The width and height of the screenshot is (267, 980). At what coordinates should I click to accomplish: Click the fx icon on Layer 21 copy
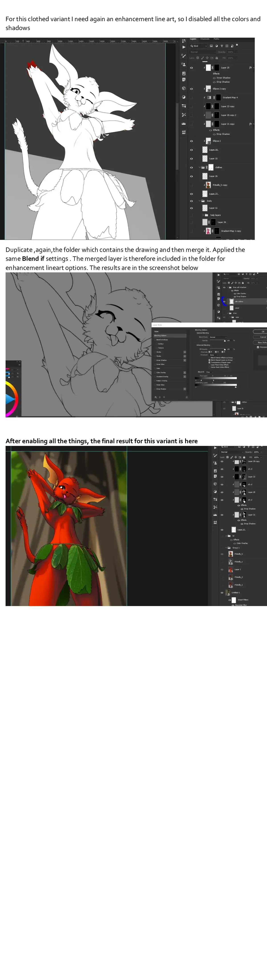[250, 124]
